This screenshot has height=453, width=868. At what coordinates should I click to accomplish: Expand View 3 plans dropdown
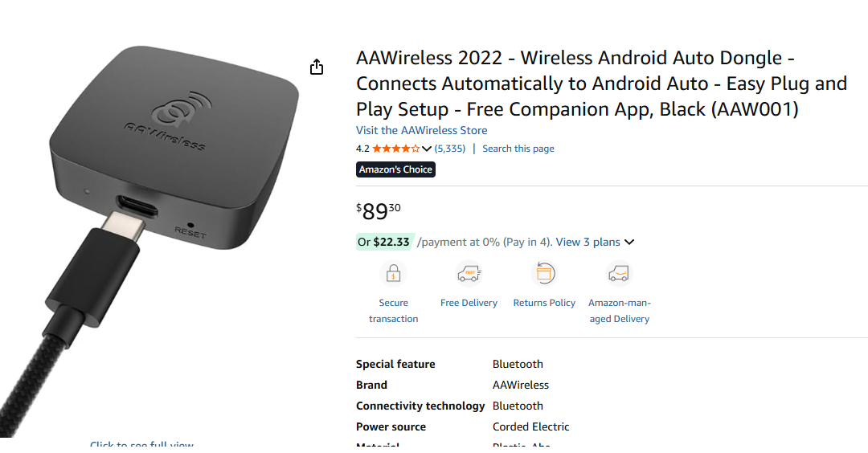click(x=628, y=242)
